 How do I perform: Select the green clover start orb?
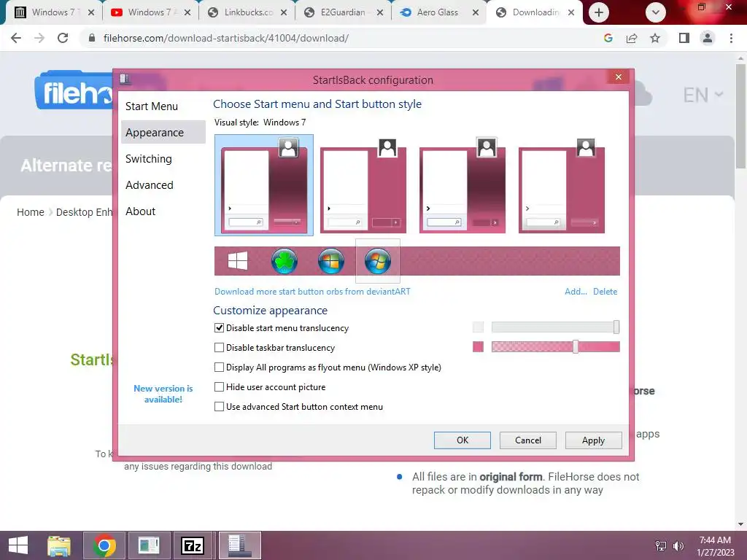coord(285,261)
